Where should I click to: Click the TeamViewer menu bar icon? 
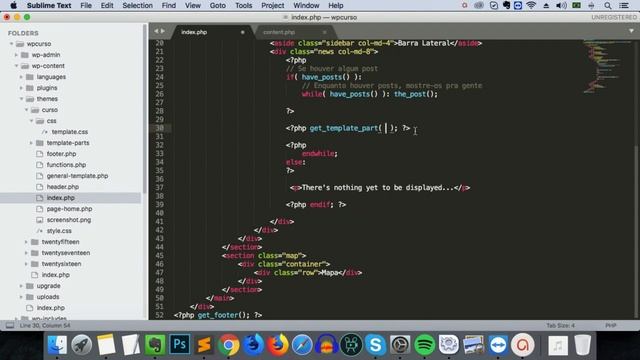(x=518, y=6)
